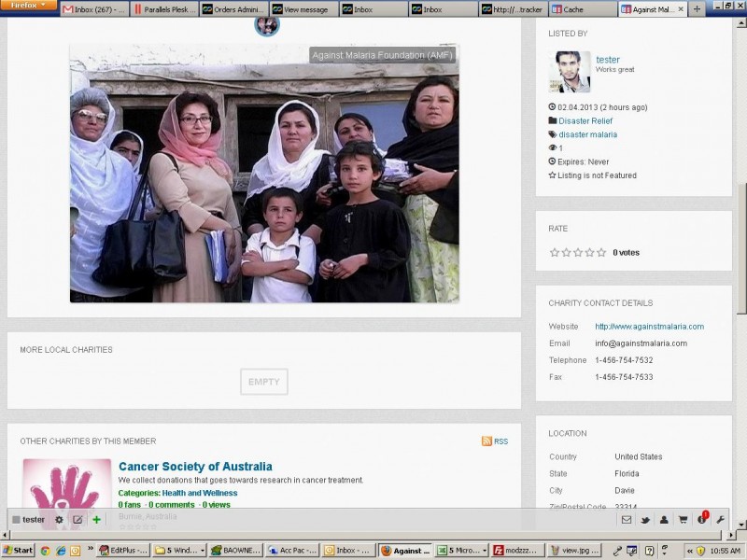The height and width of the screenshot is (560, 747).
Task: Open the disaster malaria tag link
Action: [x=588, y=134]
